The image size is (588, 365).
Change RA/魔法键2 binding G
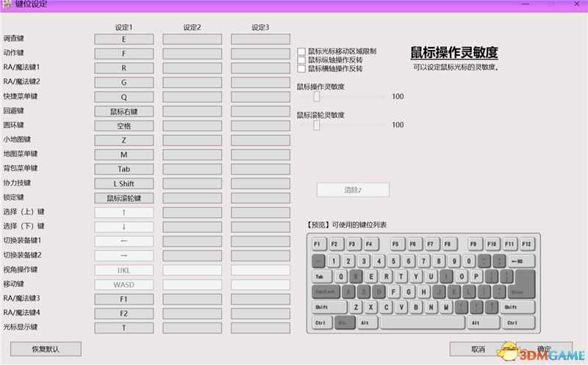[x=123, y=82]
